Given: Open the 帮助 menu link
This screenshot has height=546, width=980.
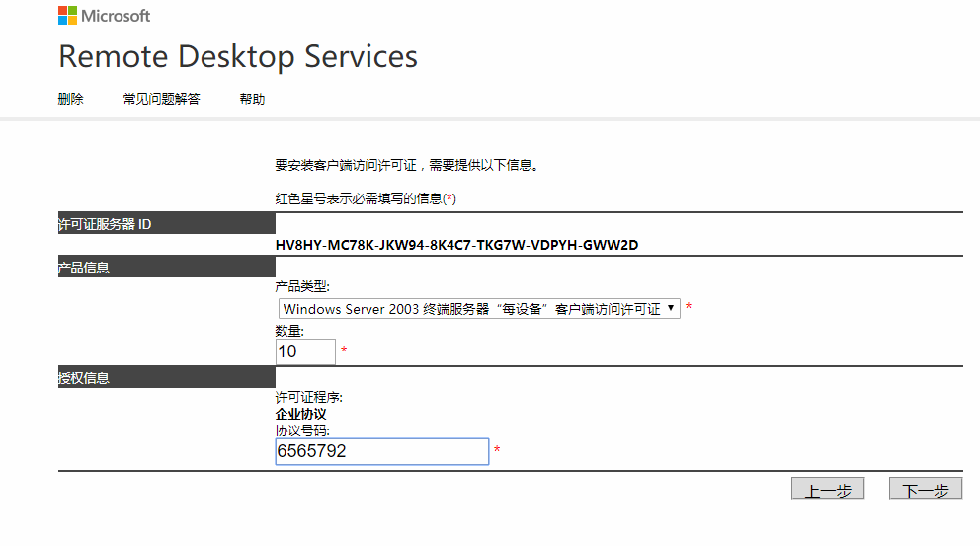Looking at the screenshot, I should tap(252, 99).
